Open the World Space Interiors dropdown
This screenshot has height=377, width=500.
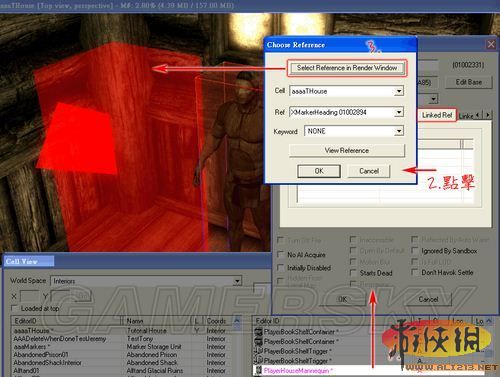pyautogui.click(x=237, y=281)
